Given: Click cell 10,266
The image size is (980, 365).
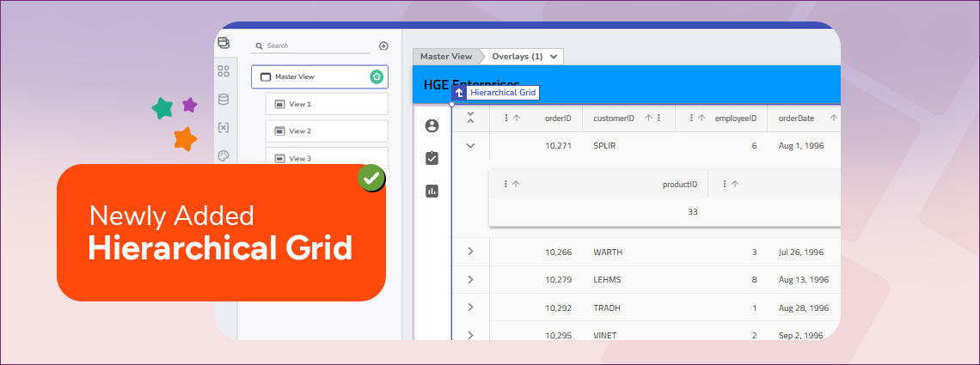Looking at the screenshot, I should pyautogui.click(x=558, y=252).
